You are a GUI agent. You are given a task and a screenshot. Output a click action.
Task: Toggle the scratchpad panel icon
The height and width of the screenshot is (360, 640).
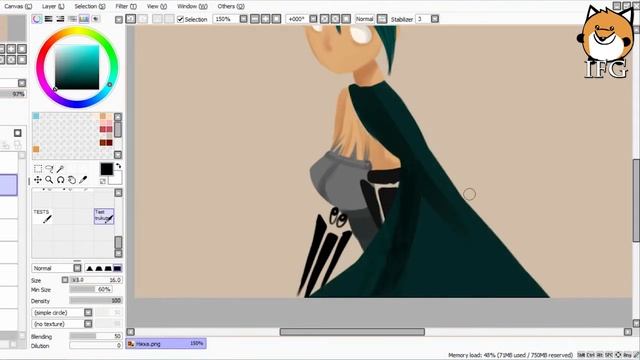(x=96, y=19)
